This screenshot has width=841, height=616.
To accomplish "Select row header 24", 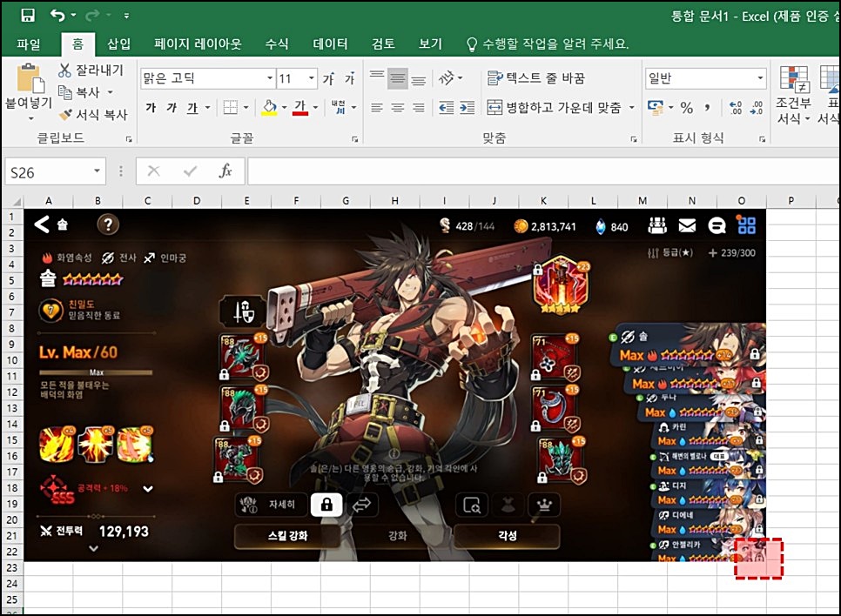I will 12,583.
